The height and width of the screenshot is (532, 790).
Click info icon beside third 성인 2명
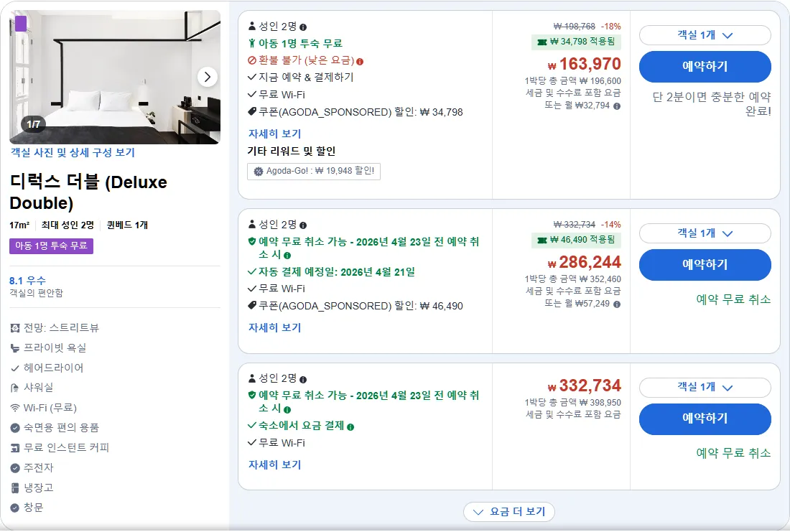pyautogui.click(x=303, y=379)
